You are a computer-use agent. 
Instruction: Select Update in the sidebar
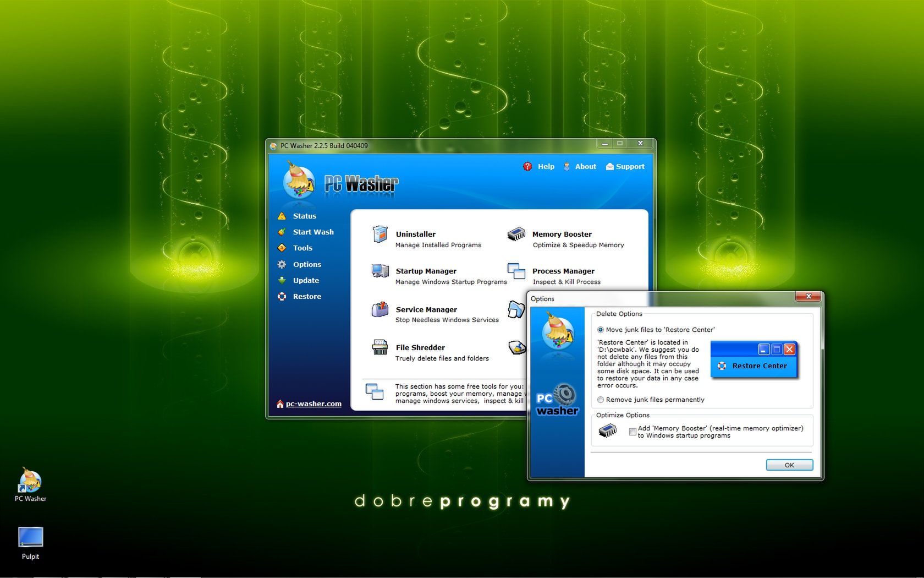[306, 281]
